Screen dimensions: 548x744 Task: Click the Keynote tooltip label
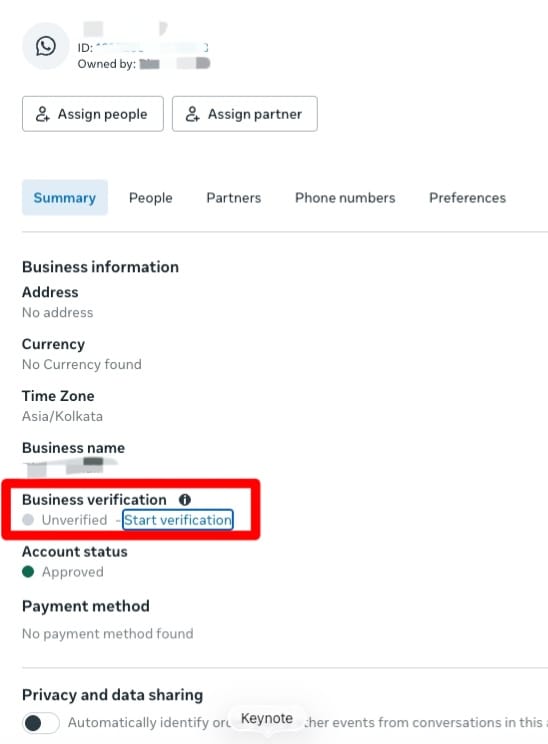267,718
